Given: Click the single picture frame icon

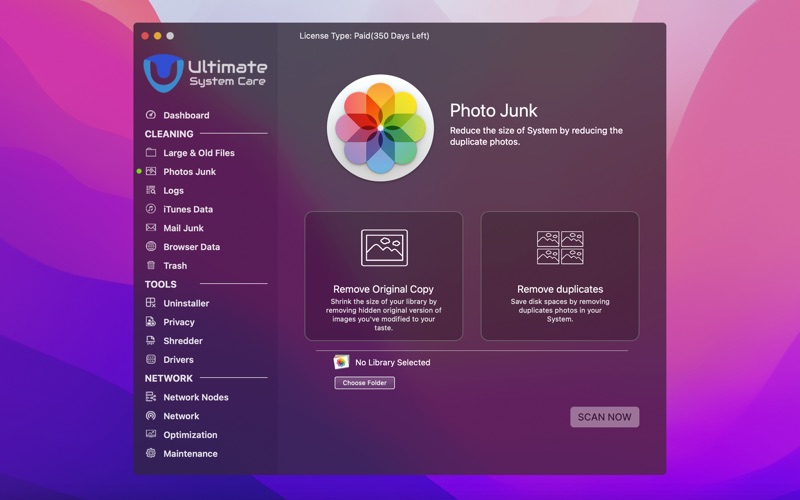Looking at the screenshot, I should [384, 247].
